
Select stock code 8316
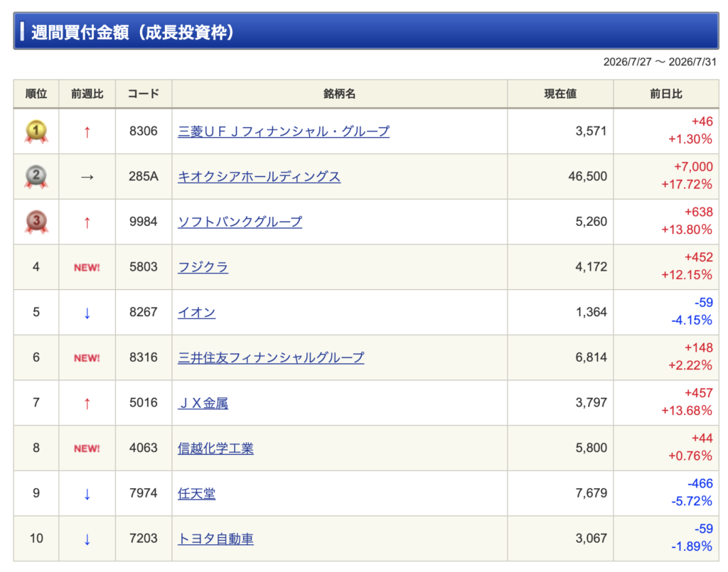(144, 357)
